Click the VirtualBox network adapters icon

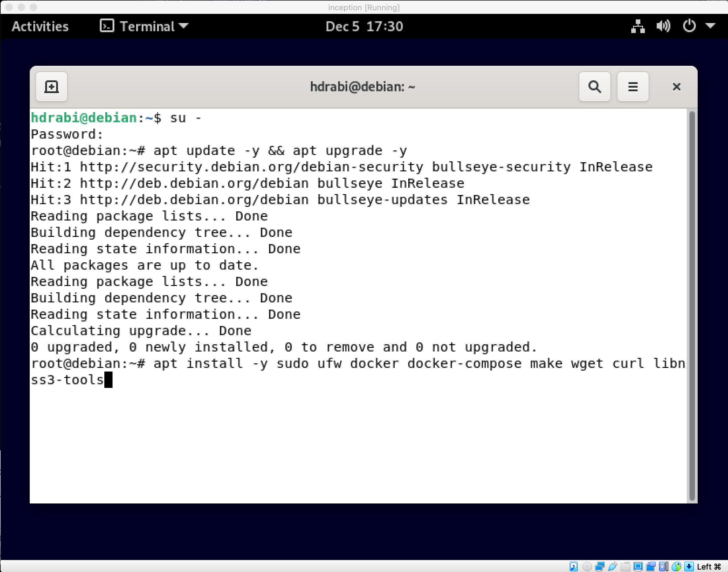click(600, 566)
